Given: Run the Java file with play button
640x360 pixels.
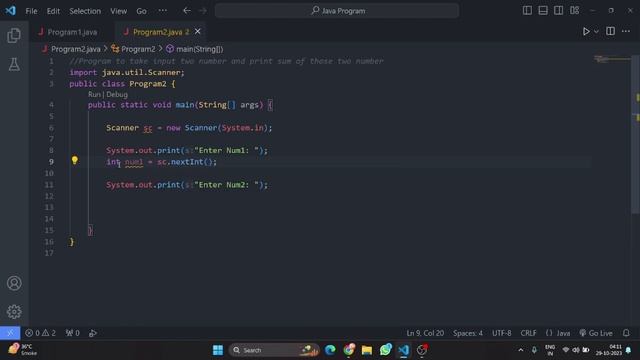Looking at the screenshot, I should tap(586, 31).
